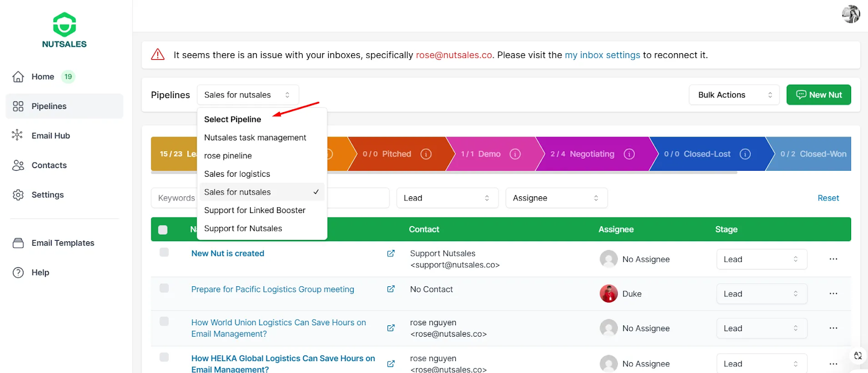Open three-dot menu for Duke's row

833,294
